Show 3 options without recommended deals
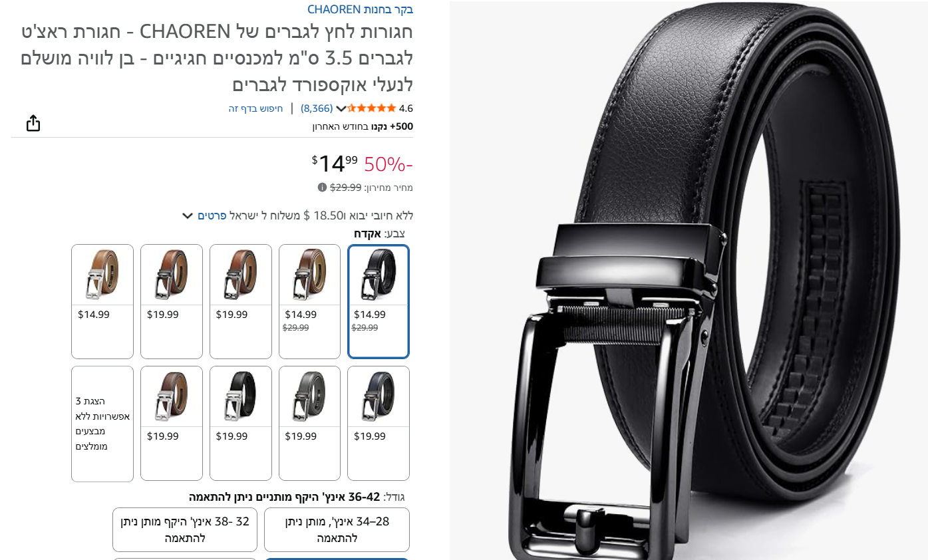Screen dimensions: 928x560 tap(102, 424)
